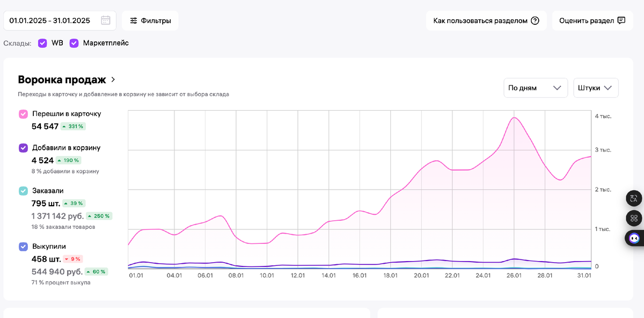
Task: Open the Штуки units dropdown
Action: (596, 88)
